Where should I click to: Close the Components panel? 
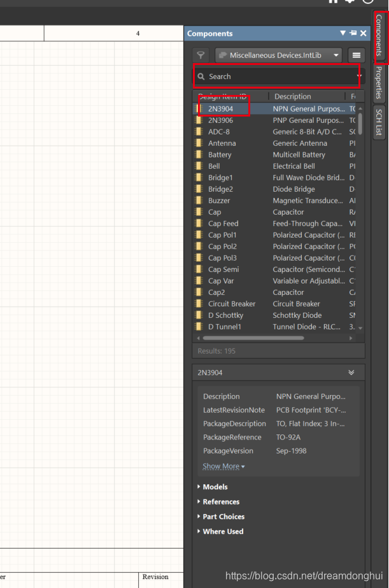363,33
